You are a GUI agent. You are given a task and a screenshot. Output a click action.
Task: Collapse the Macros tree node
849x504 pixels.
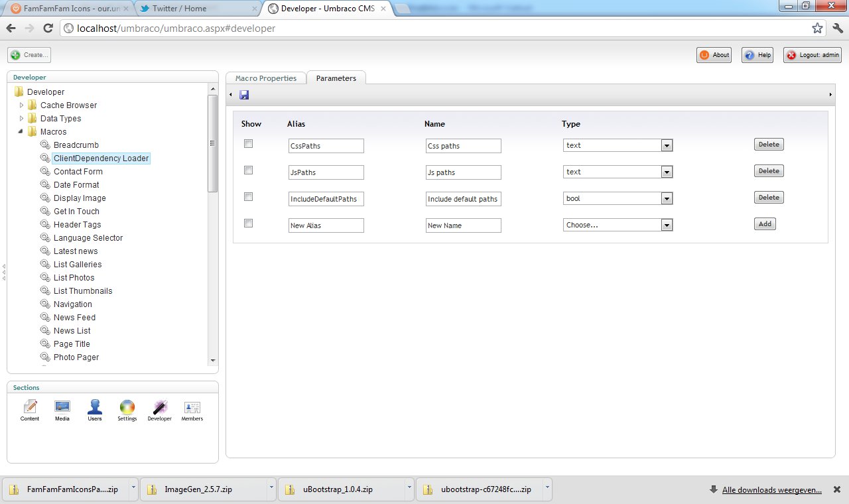pos(21,132)
